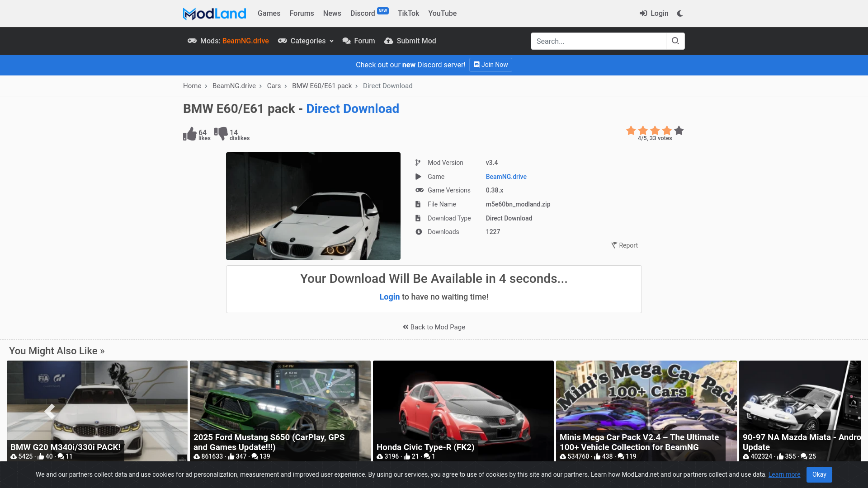
Task: Click the thumbs down dislike icon
Action: (x=221, y=134)
